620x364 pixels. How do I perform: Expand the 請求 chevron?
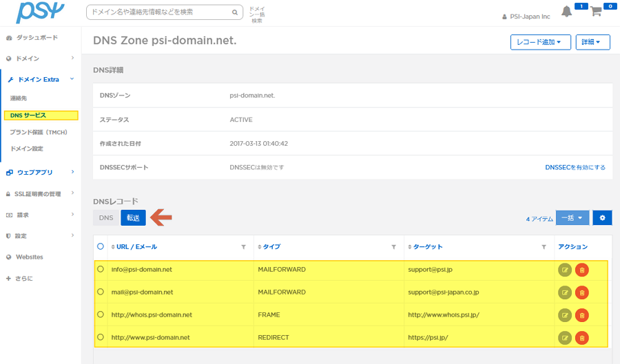tap(73, 215)
